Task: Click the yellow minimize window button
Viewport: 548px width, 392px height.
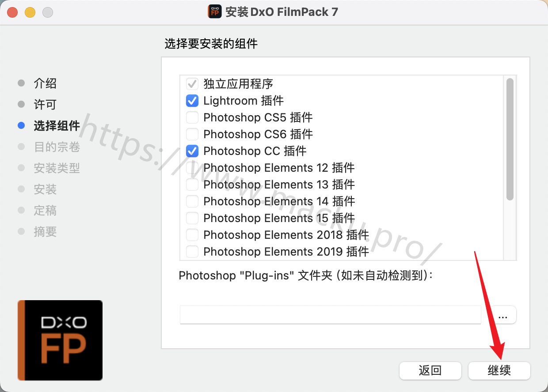Action: (x=30, y=12)
